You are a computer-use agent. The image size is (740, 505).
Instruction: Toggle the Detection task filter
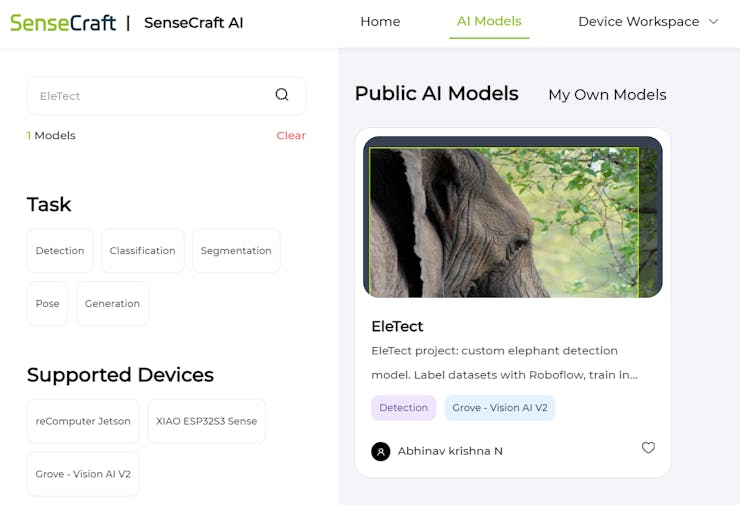60,251
